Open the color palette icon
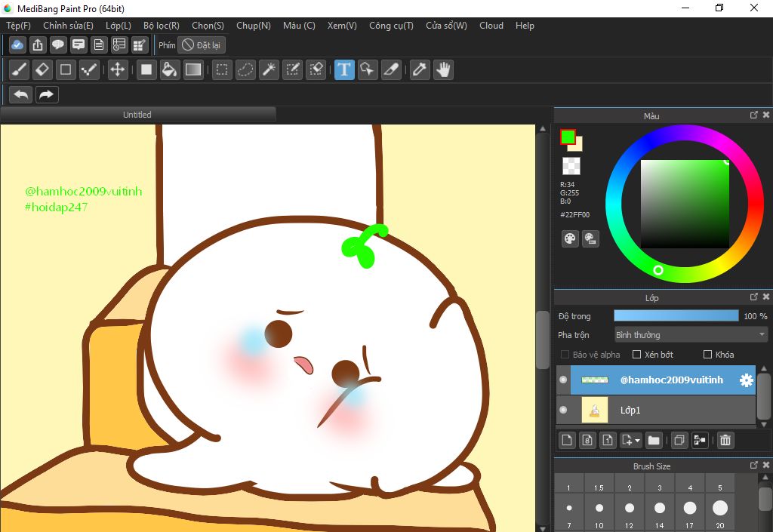The width and height of the screenshot is (773, 532). (570, 239)
